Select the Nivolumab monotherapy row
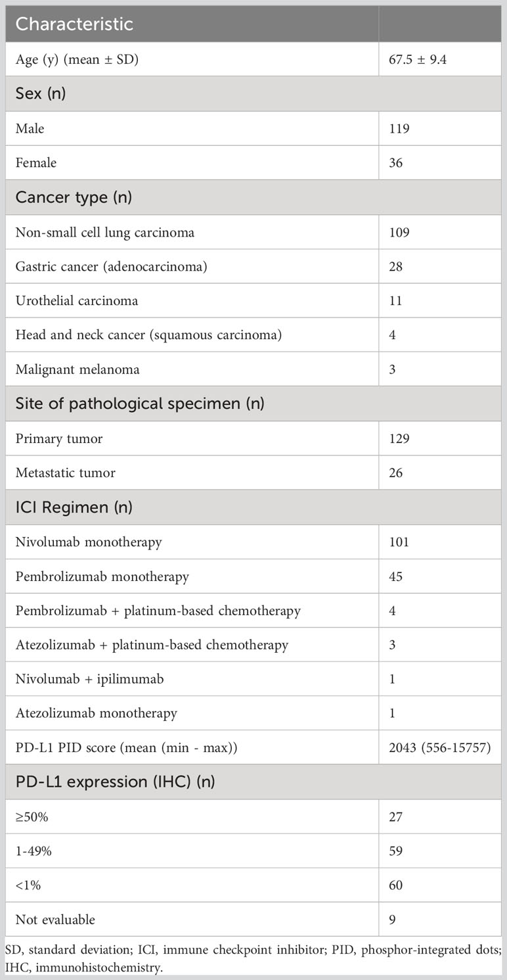Image resolution: width=507 pixels, height=980 pixels. pos(253,542)
